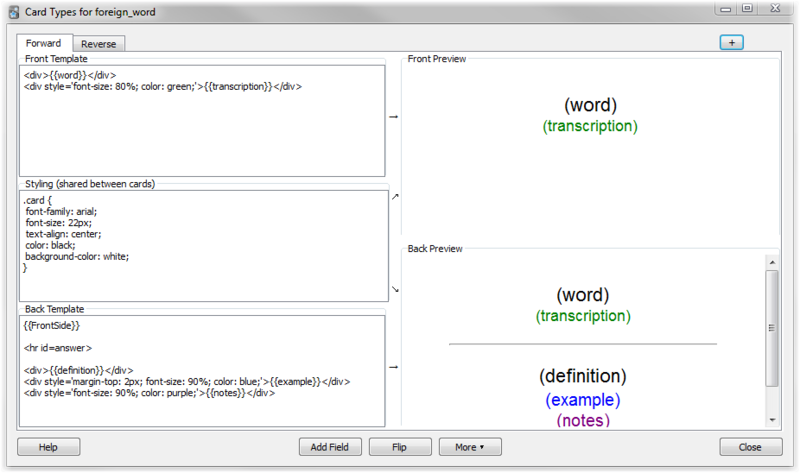The image size is (800, 473).
Task: Click Back Preview scrollbar up arrow
Action: 772,262
